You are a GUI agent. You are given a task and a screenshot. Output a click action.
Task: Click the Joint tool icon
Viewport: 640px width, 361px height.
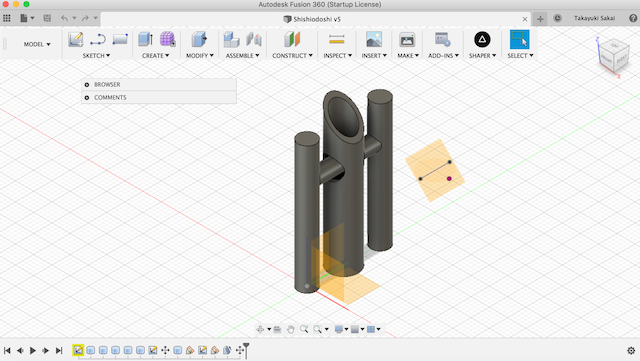pyautogui.click(x=254, y=40)
